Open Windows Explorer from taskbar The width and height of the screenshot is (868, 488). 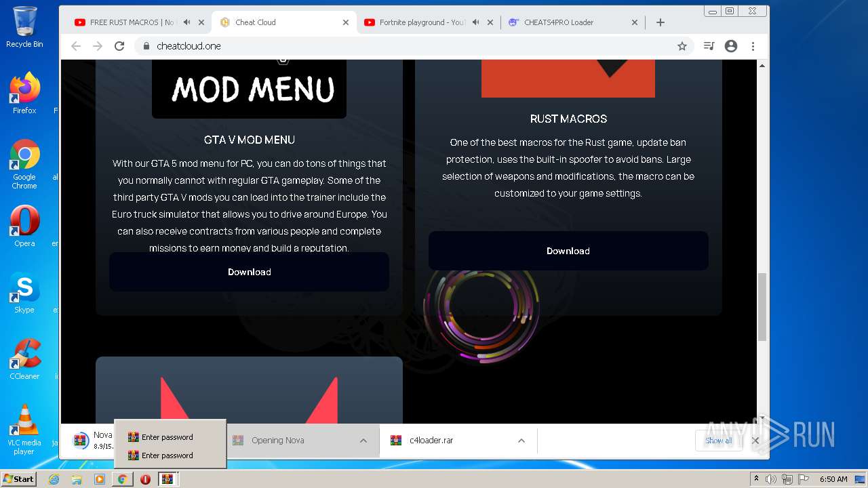tap(77, 479)
